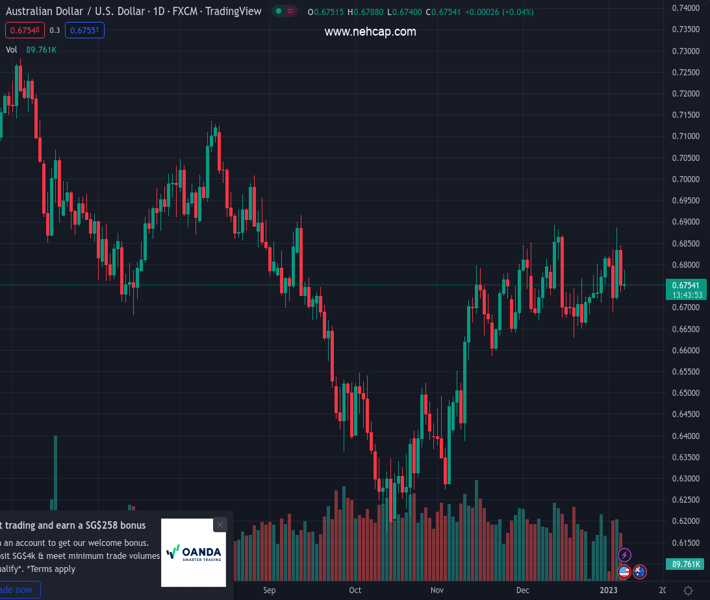Click the green market status dot
This screenshot has width=710, height=600.
pyautogui.click(x=278, y=12)
